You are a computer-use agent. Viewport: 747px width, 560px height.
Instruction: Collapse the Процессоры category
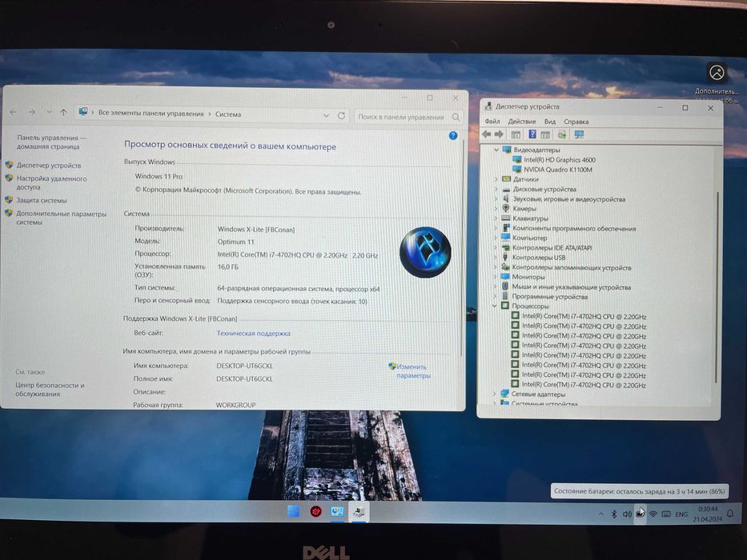(x=495, y=306)
